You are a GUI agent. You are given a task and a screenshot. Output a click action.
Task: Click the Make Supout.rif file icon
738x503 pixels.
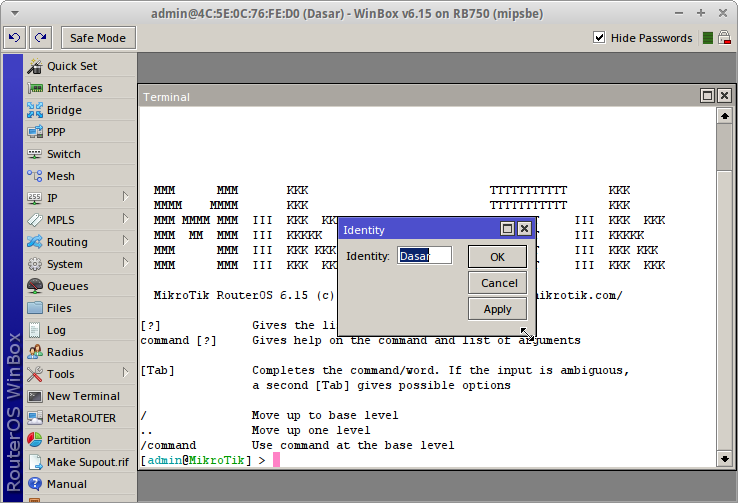tap(35, 462)
